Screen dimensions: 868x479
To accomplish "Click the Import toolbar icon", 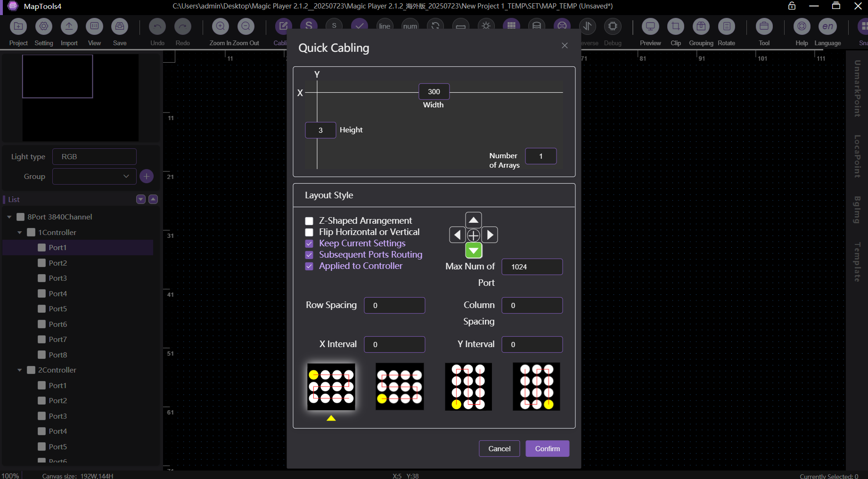I will pyautogui.click(x=69, y=26).
